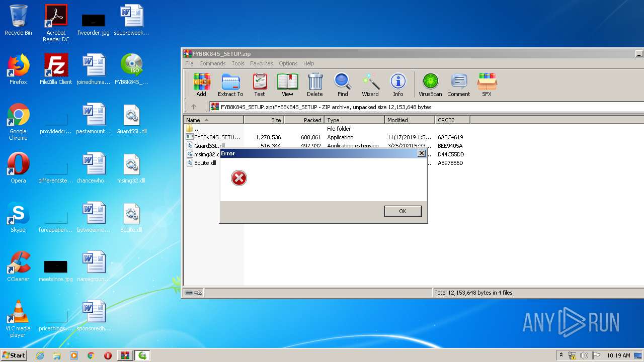Sort by the Type column header
Screen dimensions: 644x362
coord(355,120)
